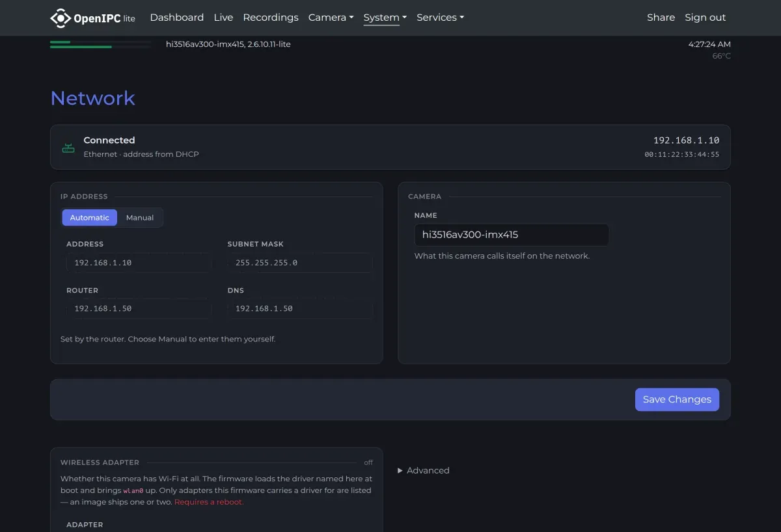Expand the Services dropdown menu
781x532 pixels.
point(440,18)
